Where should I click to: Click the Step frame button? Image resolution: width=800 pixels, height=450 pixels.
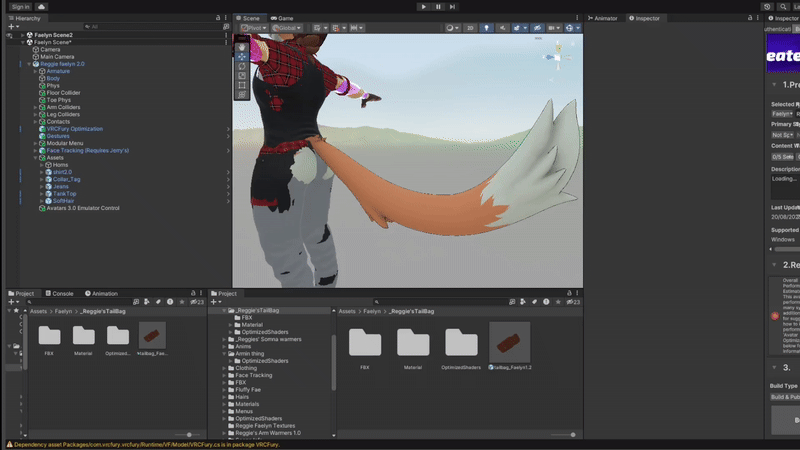452,7
